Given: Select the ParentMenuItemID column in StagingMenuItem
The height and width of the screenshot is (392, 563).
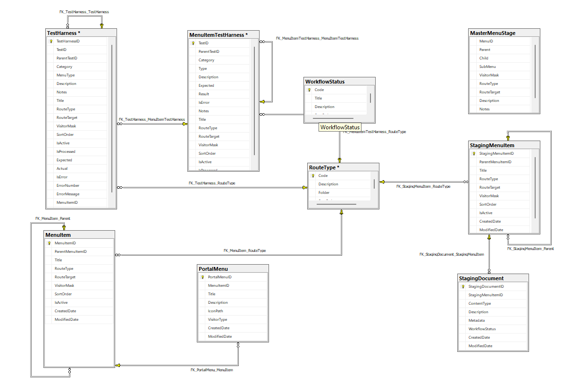Looking at the screenshot, I should 500,162.
